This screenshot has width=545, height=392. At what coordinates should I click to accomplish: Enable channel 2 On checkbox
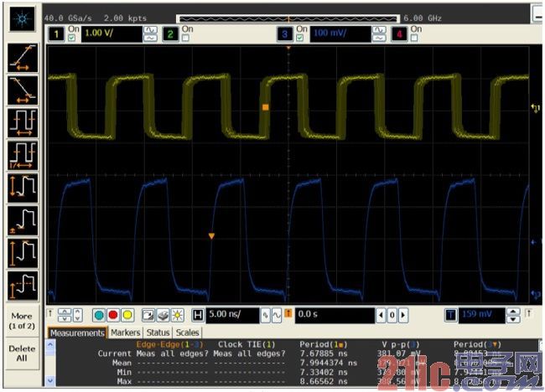click(185, 38)
